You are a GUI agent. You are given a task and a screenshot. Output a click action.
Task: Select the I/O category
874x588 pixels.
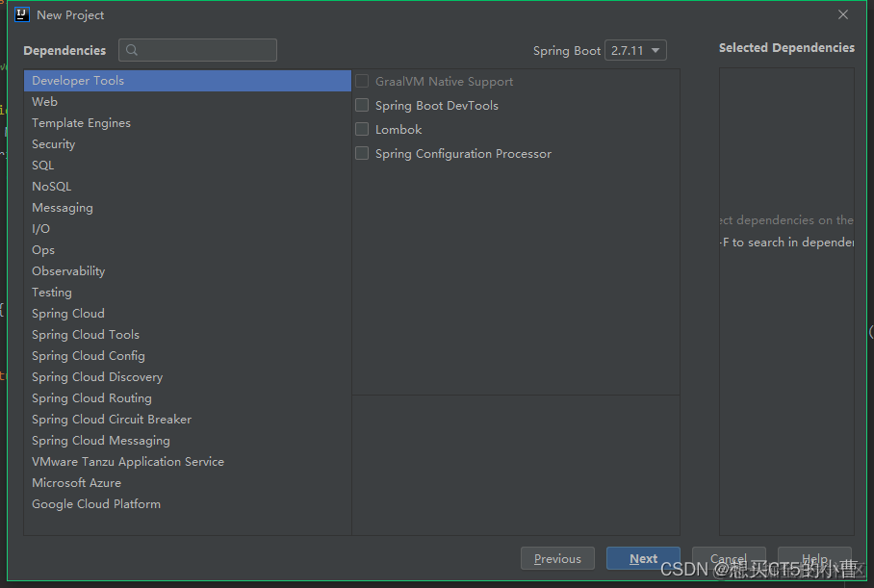tap(188, 229)
